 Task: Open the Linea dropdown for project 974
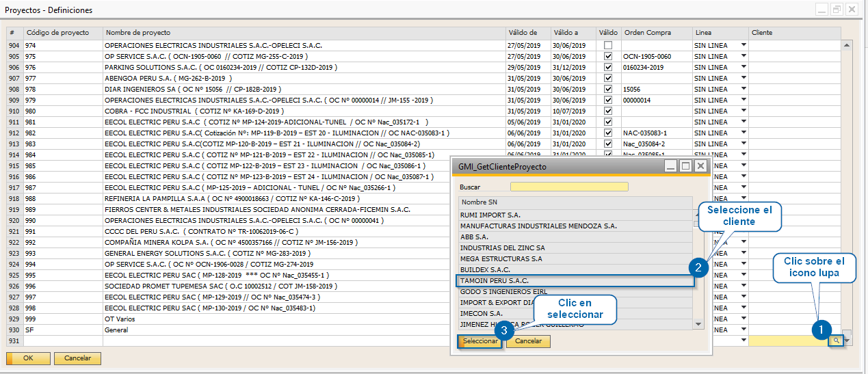click(x=744, y=45)
